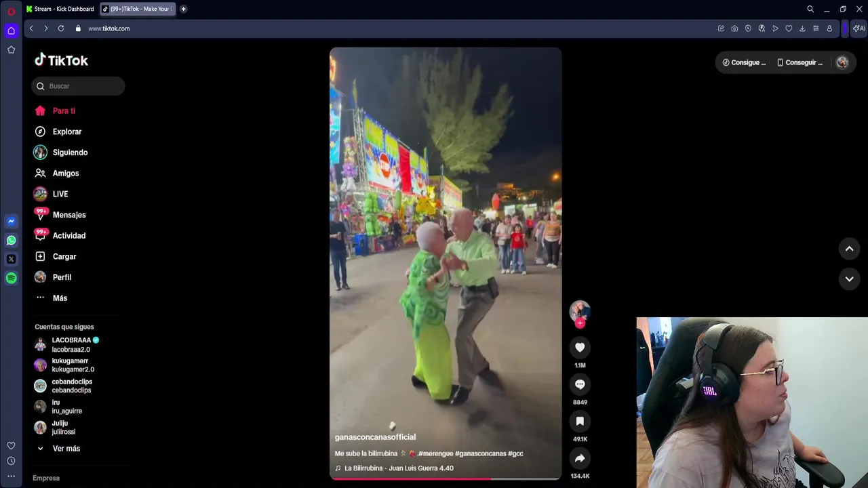Open the Siguiendo feed
Image resolution: width=868 pixels, height=488 pixels.
(61, 152)
